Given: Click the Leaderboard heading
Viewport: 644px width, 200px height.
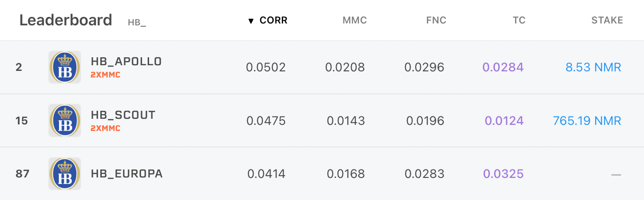Looking at the screenshot, I should pos(66,20).
